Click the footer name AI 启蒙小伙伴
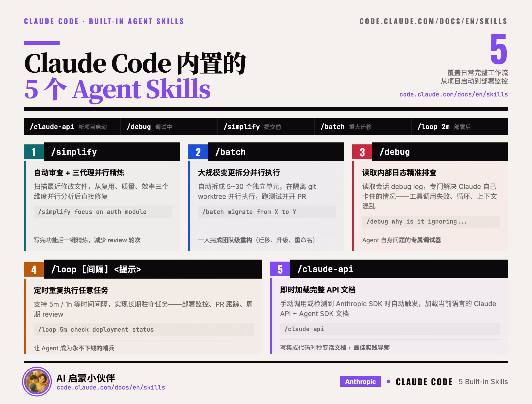532x404 pixels. tap(86, 378)
